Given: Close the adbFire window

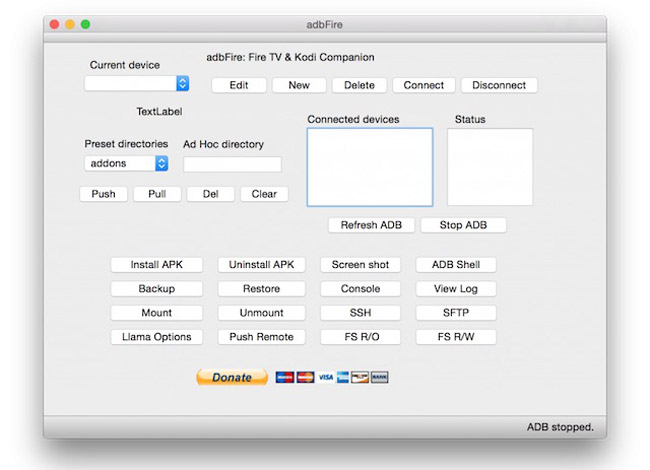Looking at the screenshot, I should click(54, 24).
